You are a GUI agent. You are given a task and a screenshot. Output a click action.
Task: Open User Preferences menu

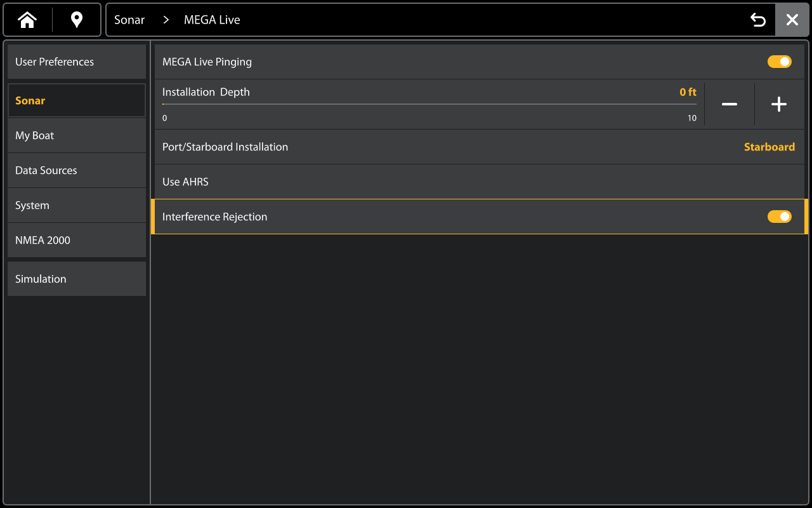pyautogui.click(x=77, y=62)
